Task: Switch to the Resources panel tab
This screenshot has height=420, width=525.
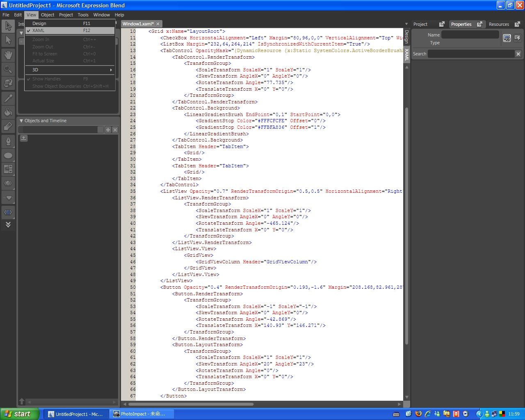Action: click(x=499, y=24)
